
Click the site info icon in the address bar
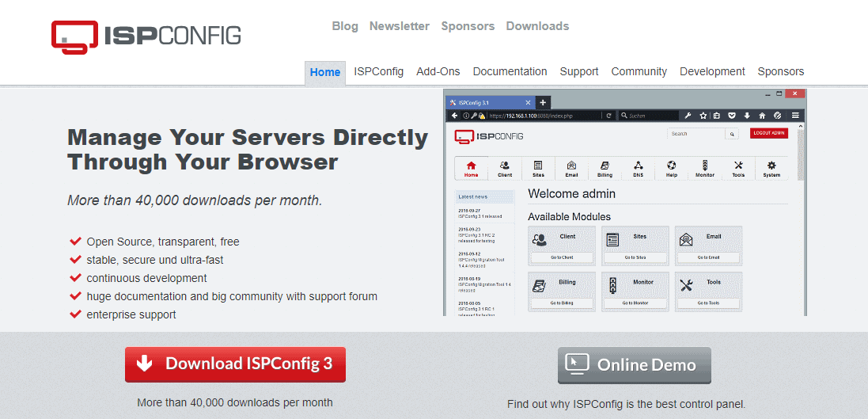[x=465, y=116]
